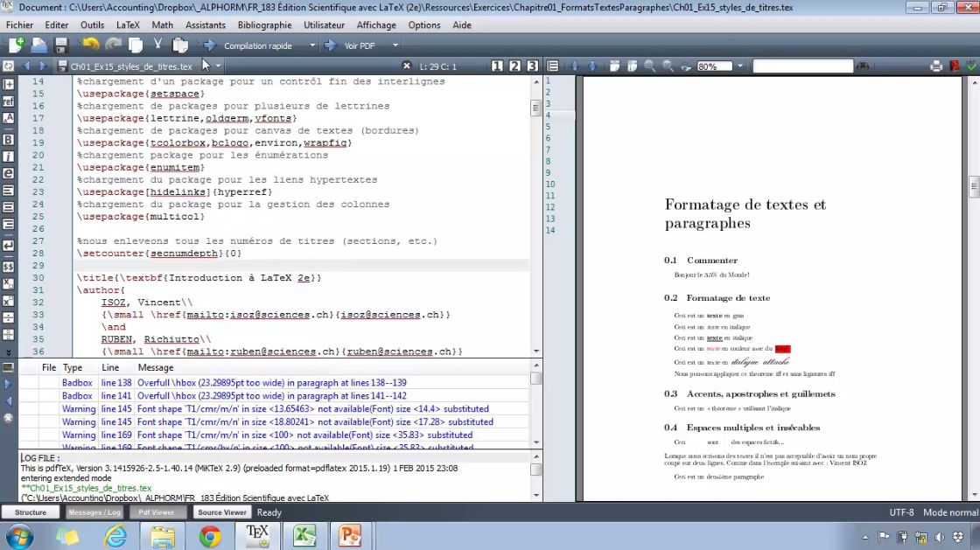Go to previous PDF page arrow

574,66
